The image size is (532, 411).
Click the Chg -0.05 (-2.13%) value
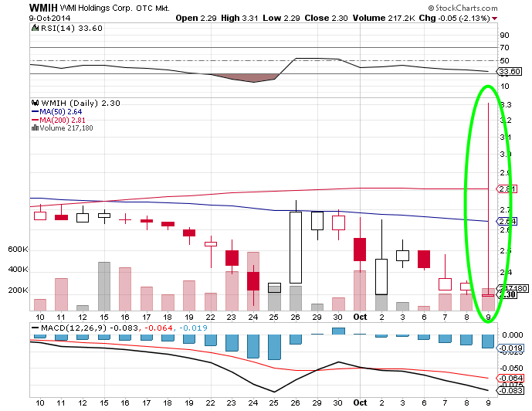pos(455,18)
